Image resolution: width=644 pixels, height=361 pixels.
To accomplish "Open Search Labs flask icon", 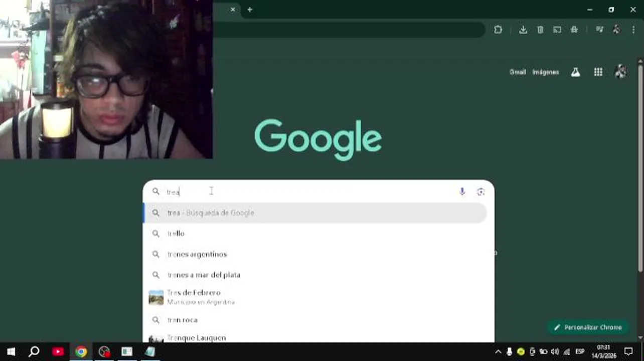I will point(575,72).
